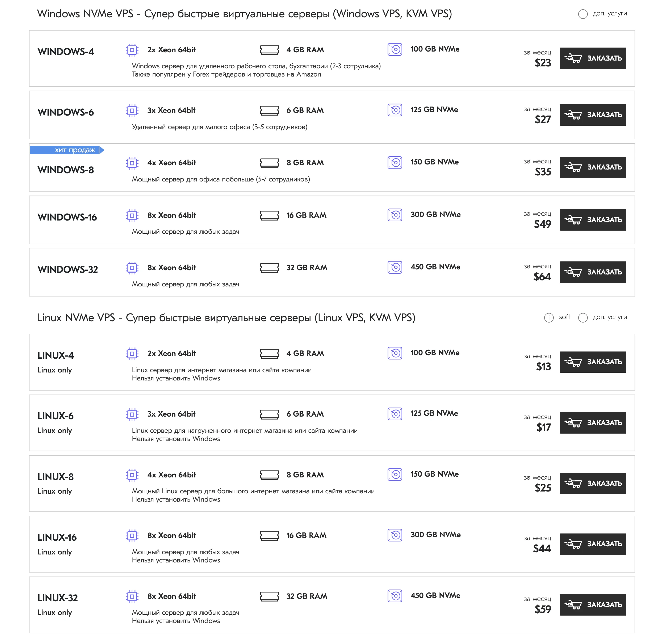Open 'доп. услуги' in Windows VPS section
The image size is (646, 644).
(609, 14)
